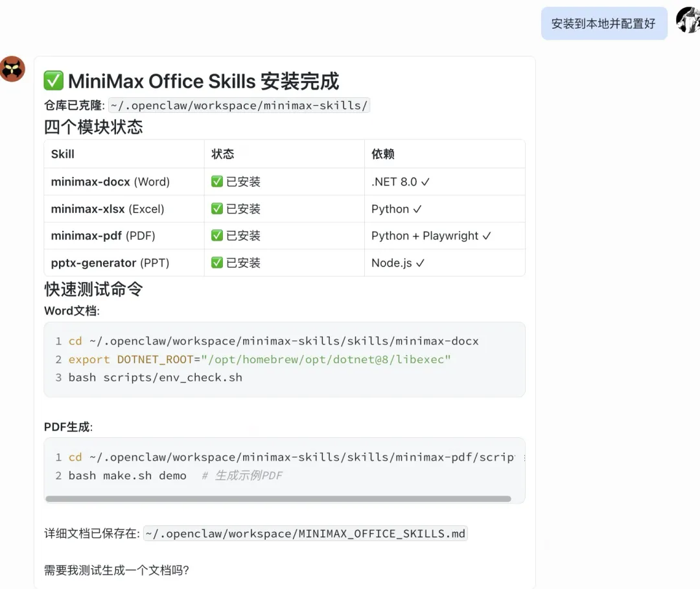Click the "PDF生成:" label
The width and height of the screenshot is (700, 589).
[x=68, y=427]
